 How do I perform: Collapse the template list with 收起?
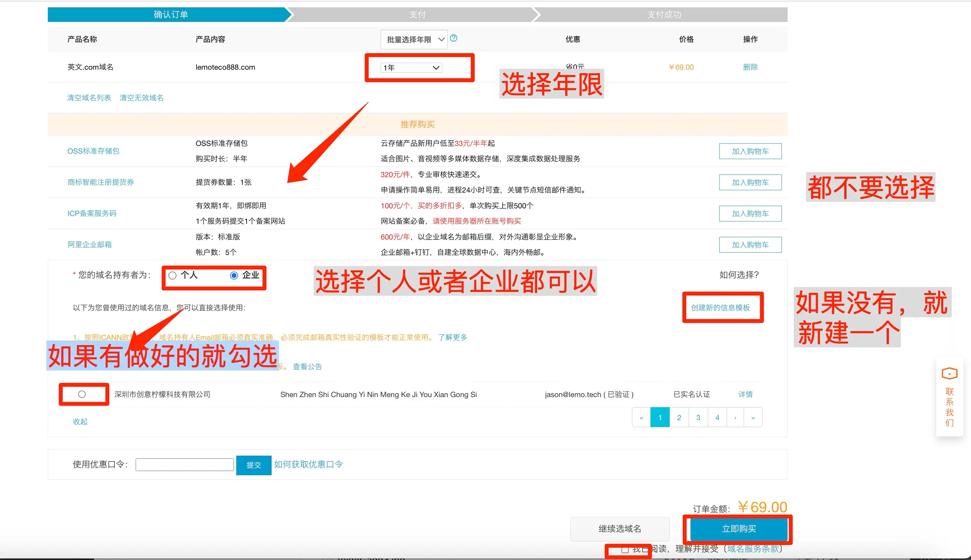[x=80, y=421]
